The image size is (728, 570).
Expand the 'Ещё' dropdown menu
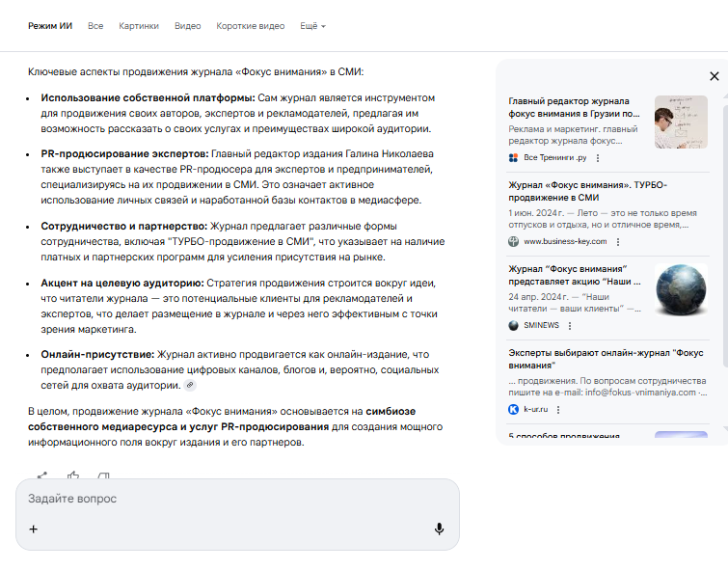click(x=312, y=26)
